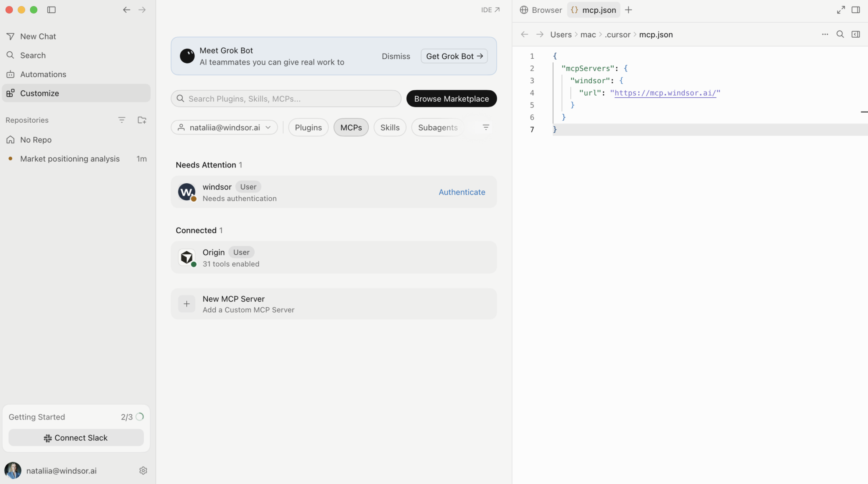The height and width of the screenshot is (484, 868).
Task: Click Get Grok Bot button
Action: point(454,56)
